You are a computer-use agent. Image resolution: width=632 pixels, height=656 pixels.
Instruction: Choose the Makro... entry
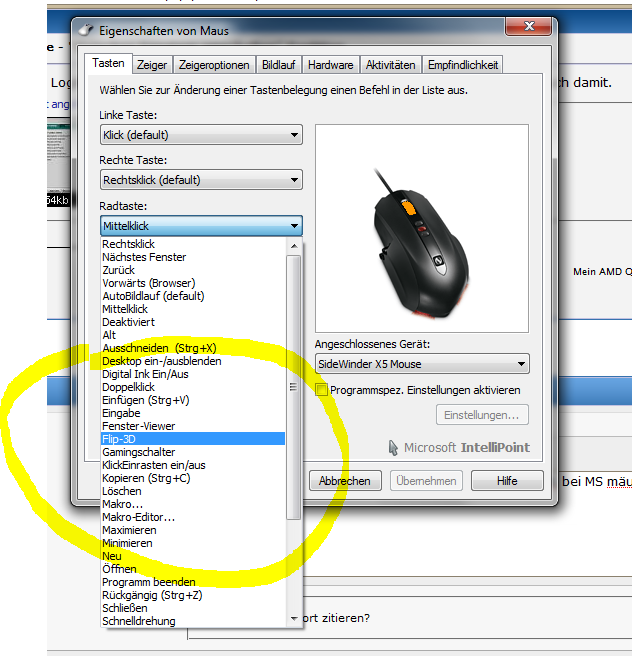point(193,504)
